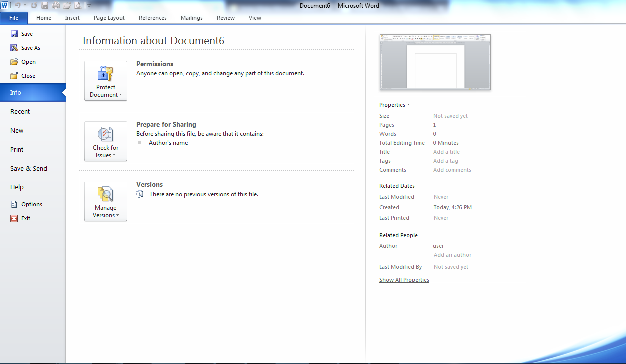Click the Redo icon
The image size is (626, 364).
[x=34, y=5]
